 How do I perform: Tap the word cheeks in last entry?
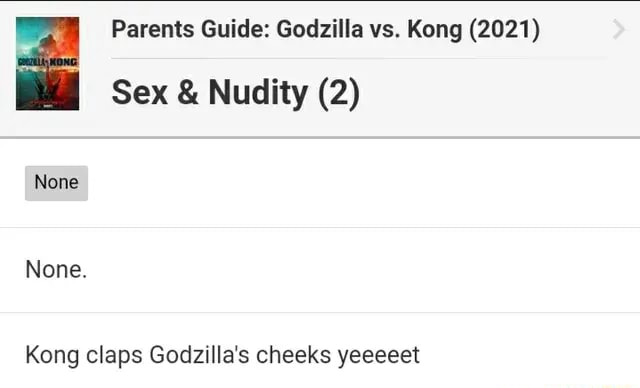(293, 355)
